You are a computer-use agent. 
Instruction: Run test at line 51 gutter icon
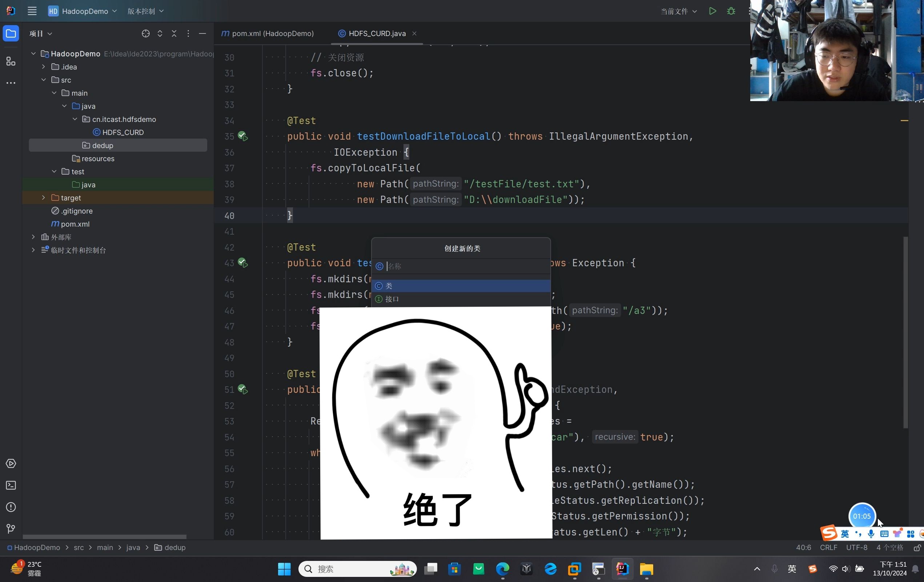point(242,389)
